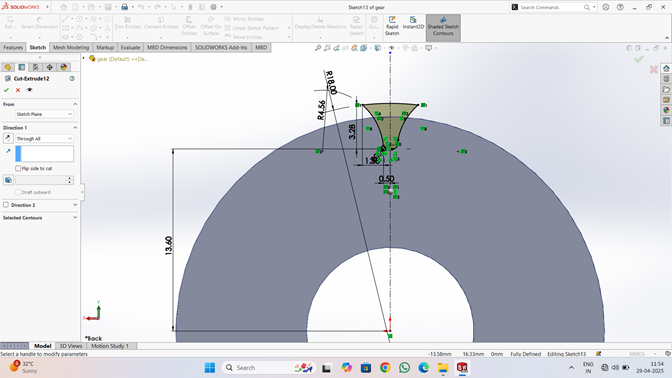Click the Reverse Direction button
Viewport: 672px width, 378px height.
(8, 138)
